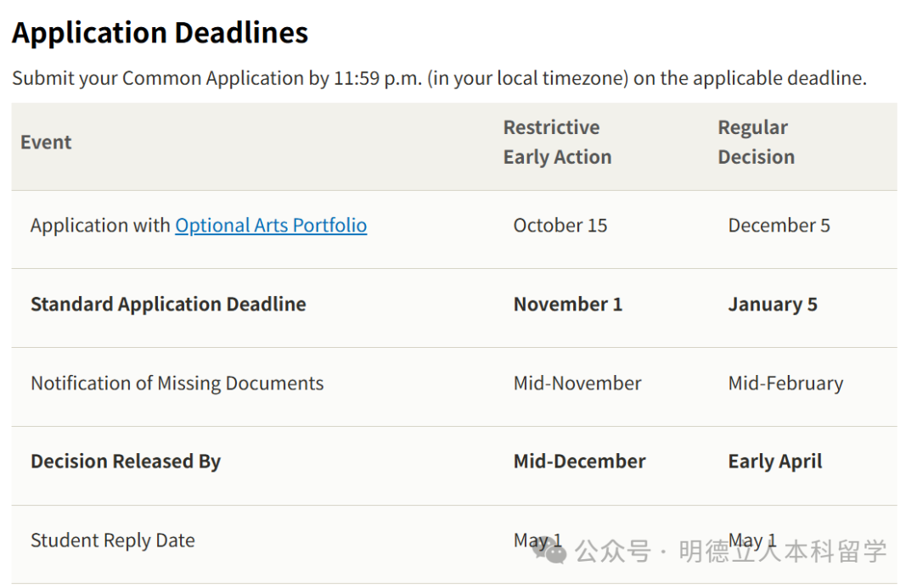Viewport: 917px width, 588px height.
Task: Select the Early April cell
Action: click(x=775, y=462)
